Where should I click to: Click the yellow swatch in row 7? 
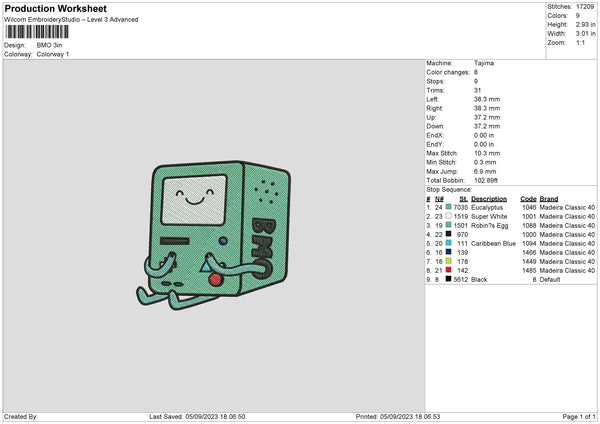click(x=448, y=261)
